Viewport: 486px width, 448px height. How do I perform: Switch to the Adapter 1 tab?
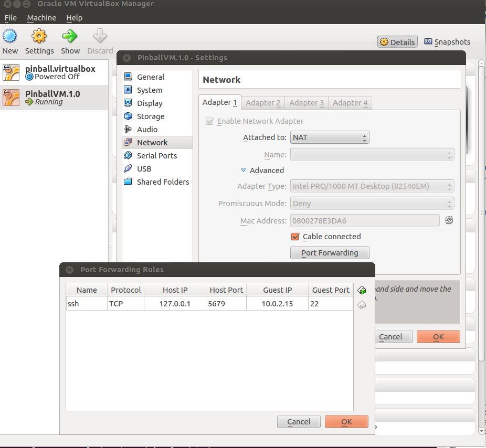(220, 102)
